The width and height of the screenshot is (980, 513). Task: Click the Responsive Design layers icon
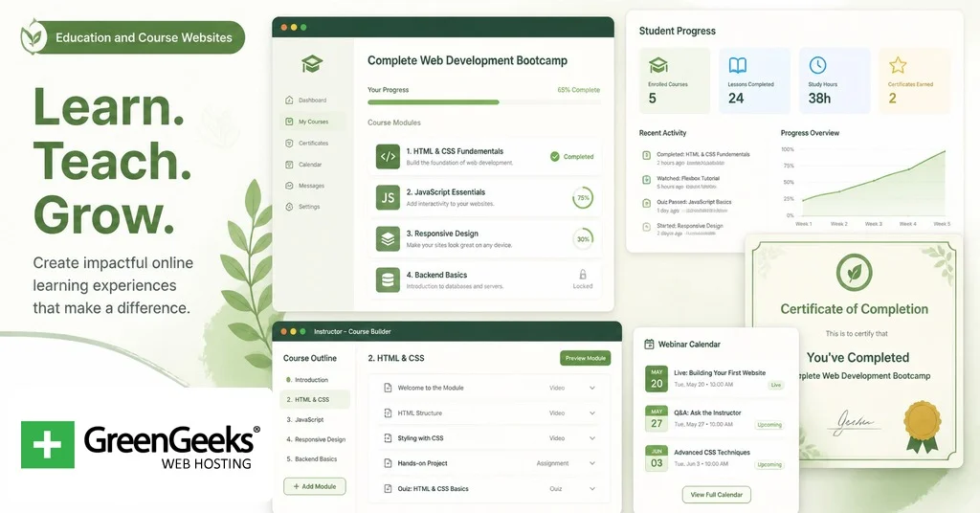tap(388, 238)
